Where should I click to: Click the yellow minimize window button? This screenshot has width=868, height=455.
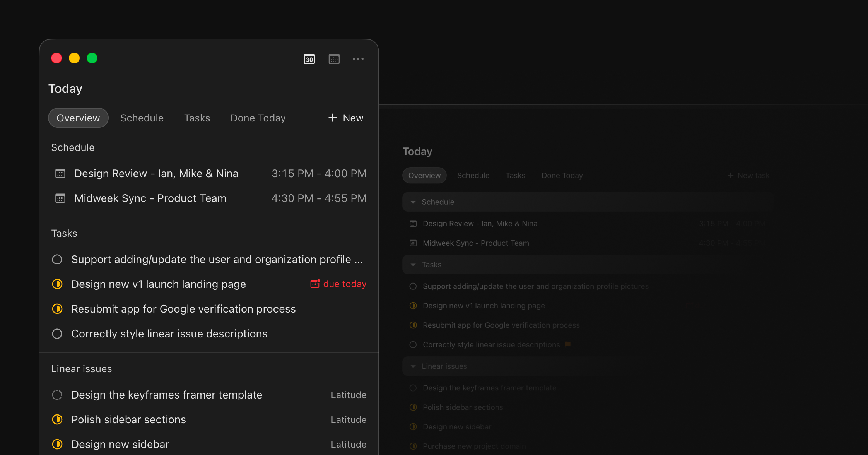[x=74, y=58]
